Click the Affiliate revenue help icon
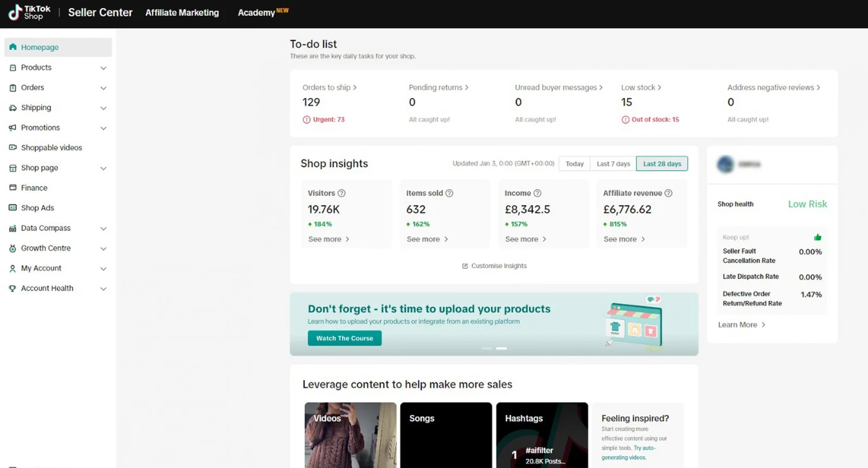 click(x=668, y=193)
